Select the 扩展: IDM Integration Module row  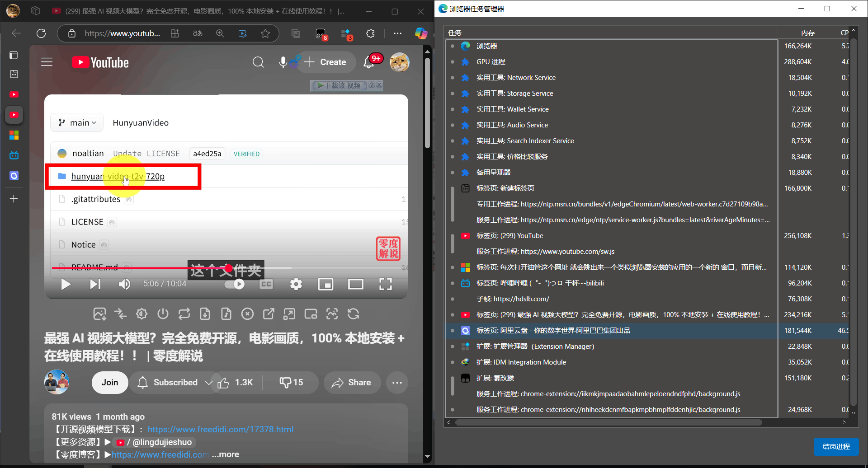tap(647, 362)
